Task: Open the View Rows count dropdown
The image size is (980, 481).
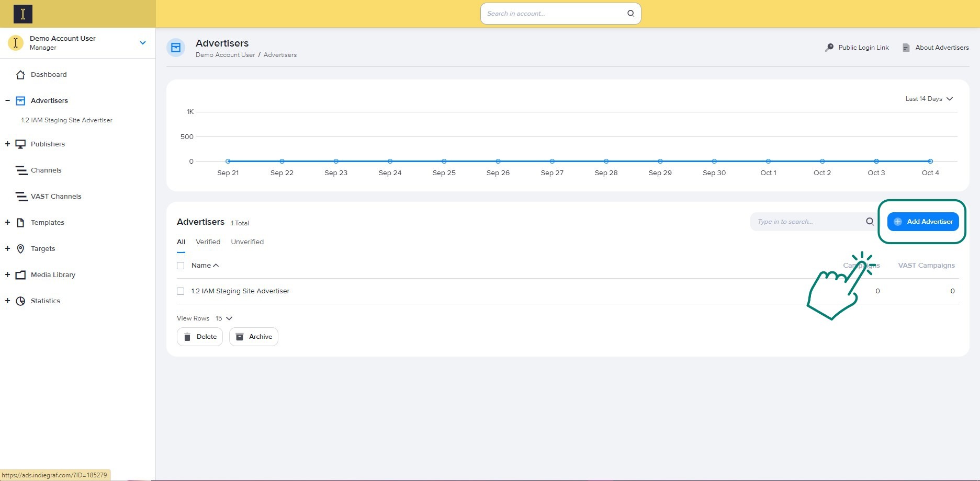Action: pos(224,318)
